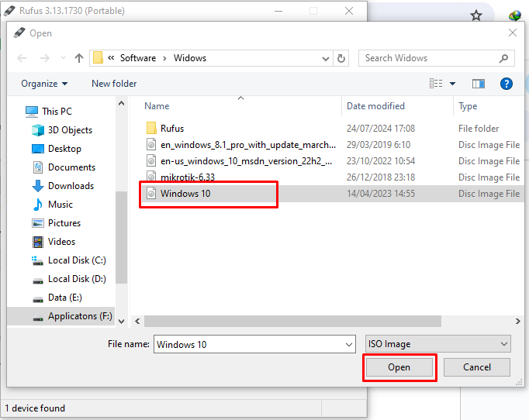Click the address bar folder icon
The width and height of the screenshot is (529, 420).
tap(98, 57)
